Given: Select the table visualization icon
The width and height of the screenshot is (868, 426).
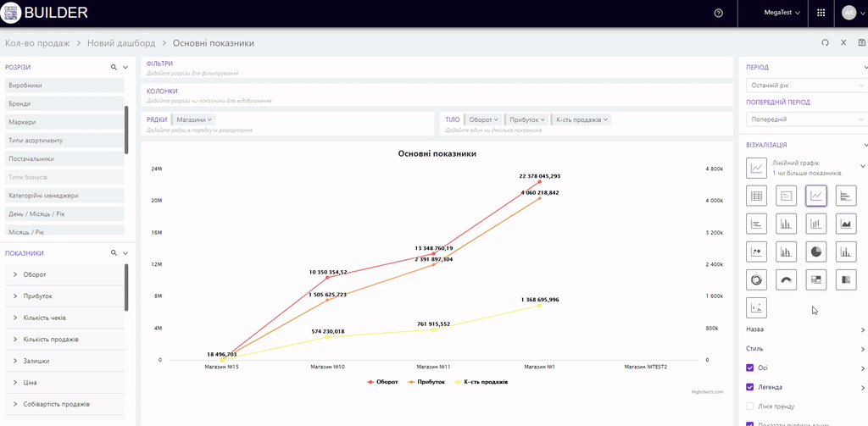Looking at the screenshot, I should 757,196.
